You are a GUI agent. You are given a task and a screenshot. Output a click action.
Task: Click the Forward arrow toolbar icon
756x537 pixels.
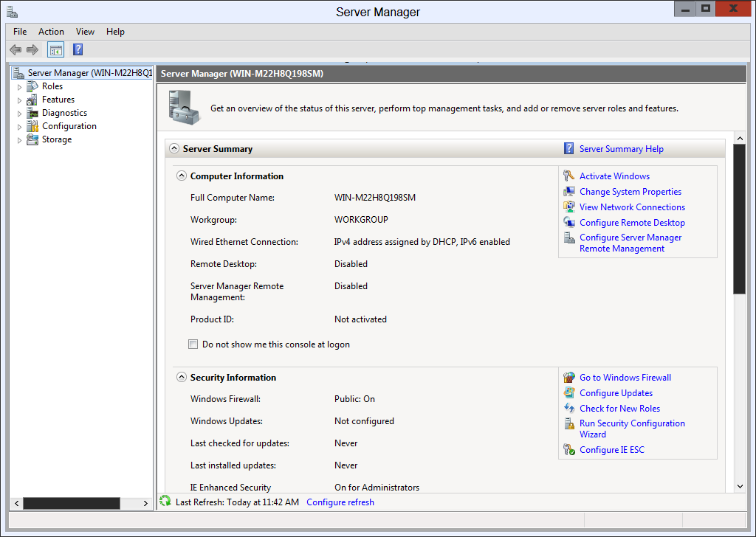[32, 49]
